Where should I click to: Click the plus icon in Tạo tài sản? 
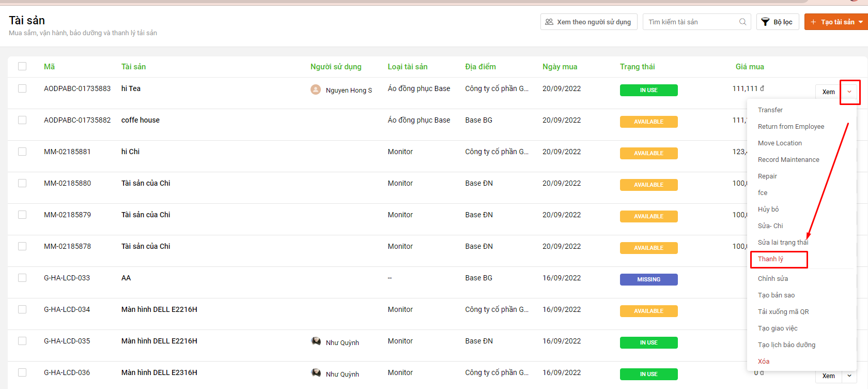pos(813,22)
